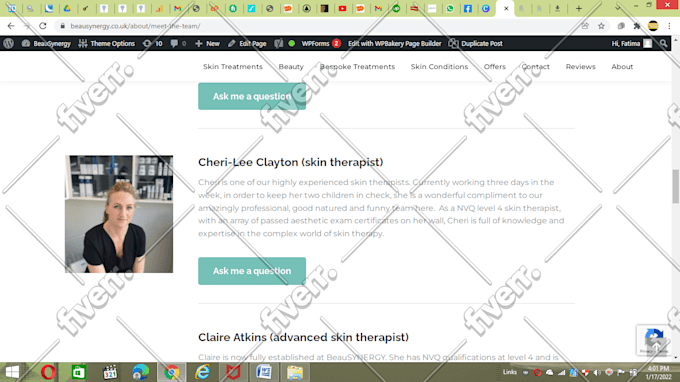Open the BeauSynergy site dashboard link

click(46, 43)
